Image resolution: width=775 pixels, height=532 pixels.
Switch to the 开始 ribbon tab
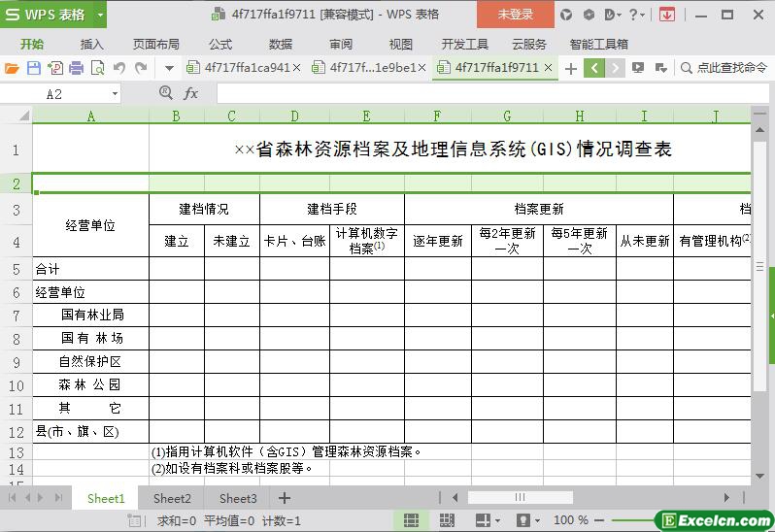(x=32, y=45)
